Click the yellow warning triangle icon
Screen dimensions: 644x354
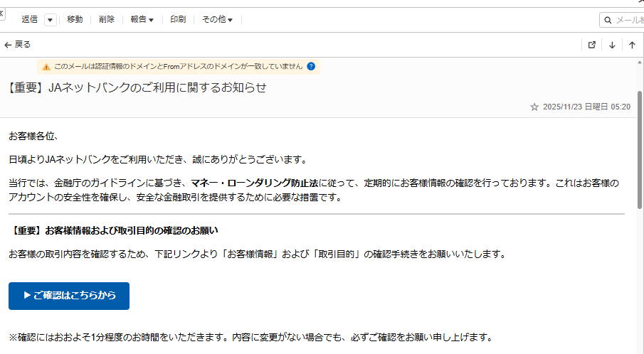pyautogui.click(x=46, y=66)
